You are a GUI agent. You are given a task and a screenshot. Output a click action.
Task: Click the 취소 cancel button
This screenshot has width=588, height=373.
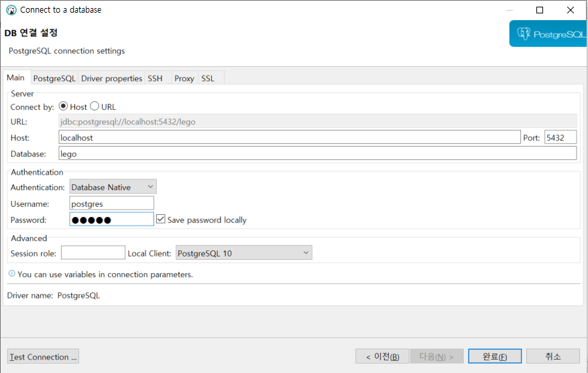(x=552, y=356)
